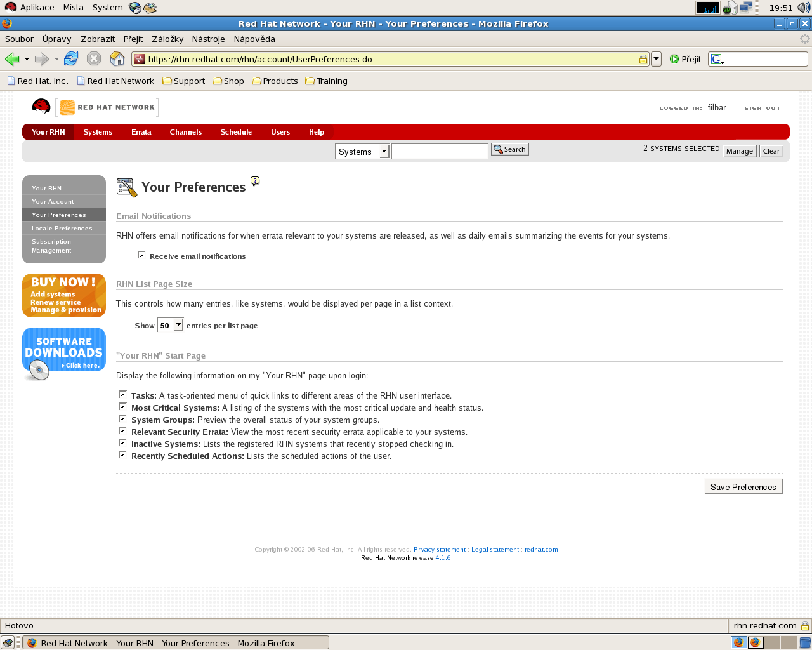Click the Firefox window entry in the taskbar
Viewport: 812px width, 650px height.
click(x=176, y=642)
